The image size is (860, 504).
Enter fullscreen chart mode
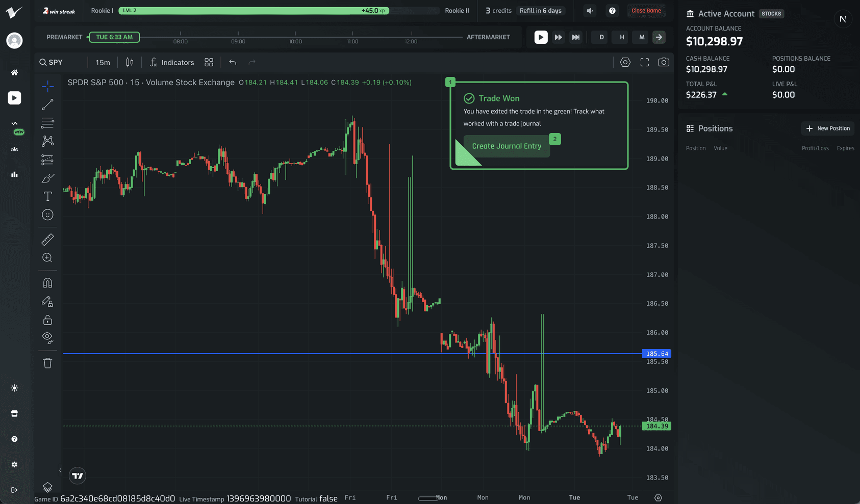tap(645, 62)
